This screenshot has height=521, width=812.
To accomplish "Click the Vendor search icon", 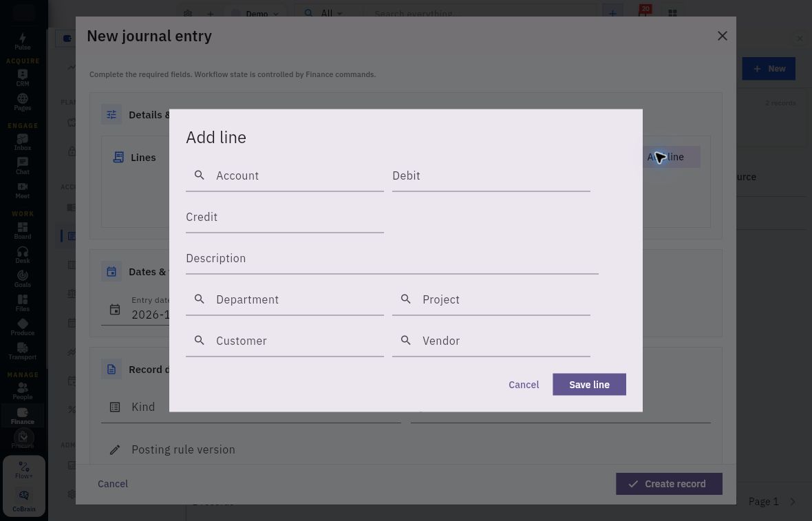I will 405,340.
